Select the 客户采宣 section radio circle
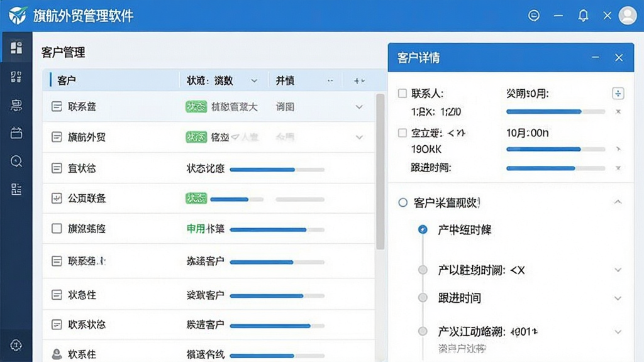The width and height of the screenshot is (644, 362). pos(403,202)
